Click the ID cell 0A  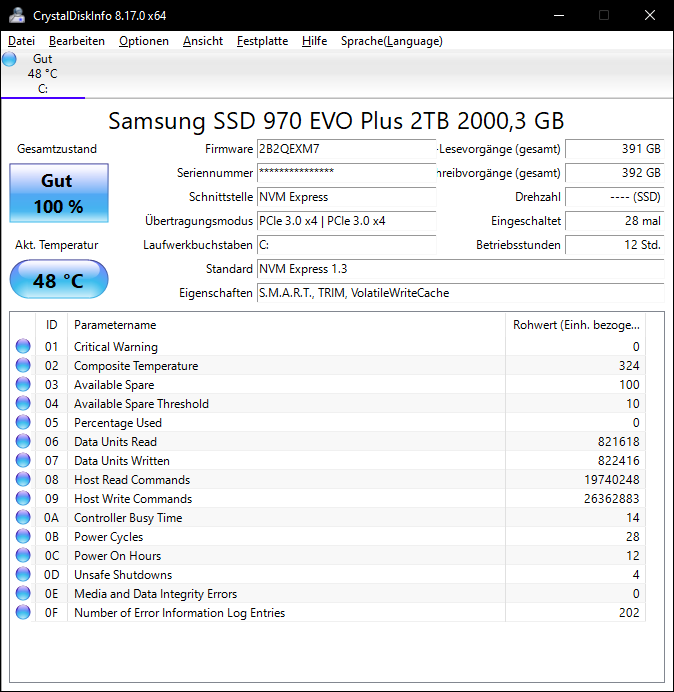click(51, 518)
